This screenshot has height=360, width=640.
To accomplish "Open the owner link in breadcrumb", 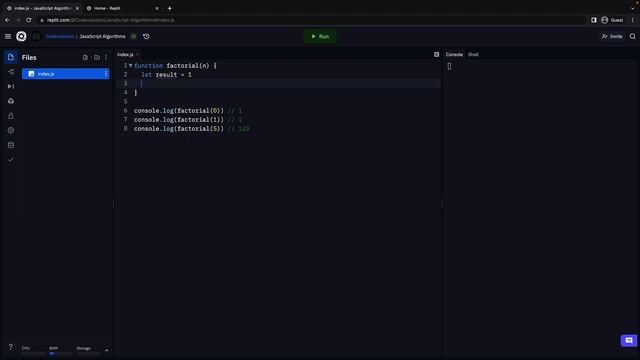I will point(60,36).
